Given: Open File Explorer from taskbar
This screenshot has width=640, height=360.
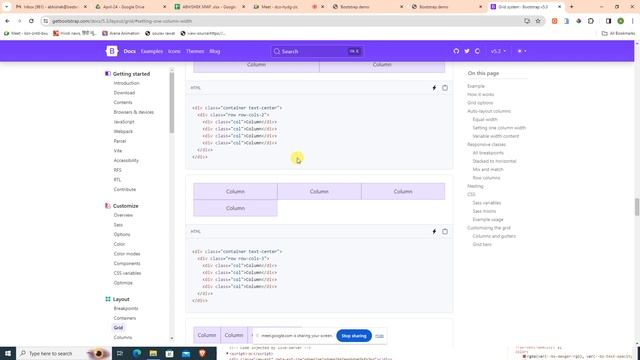Looking at the screenshot, I should [x=153, y=353].
